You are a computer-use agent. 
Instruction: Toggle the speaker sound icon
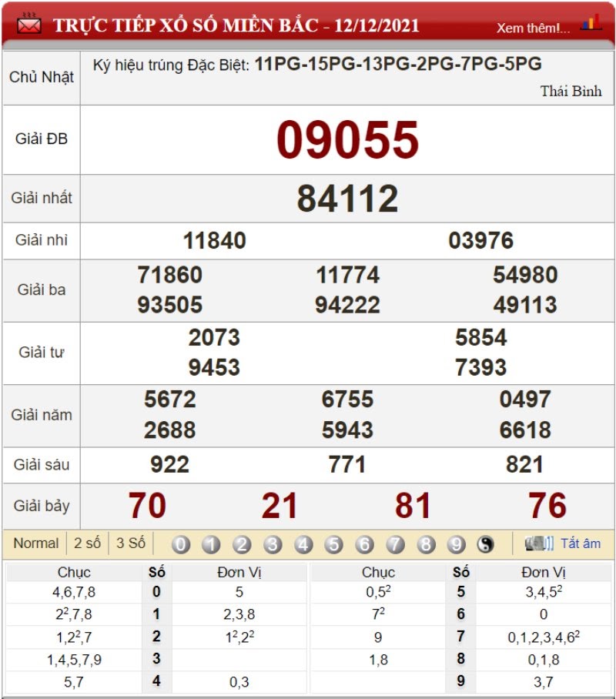coord(539,543)
